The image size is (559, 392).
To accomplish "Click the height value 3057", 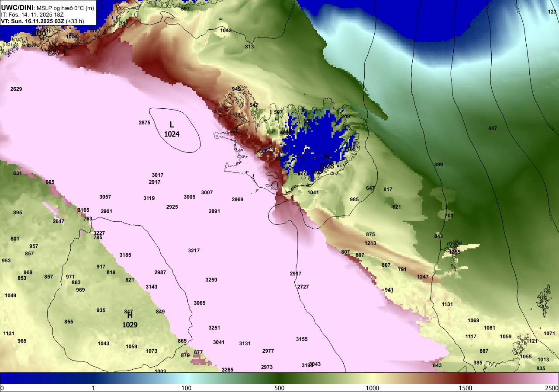I will coord(105,197).
